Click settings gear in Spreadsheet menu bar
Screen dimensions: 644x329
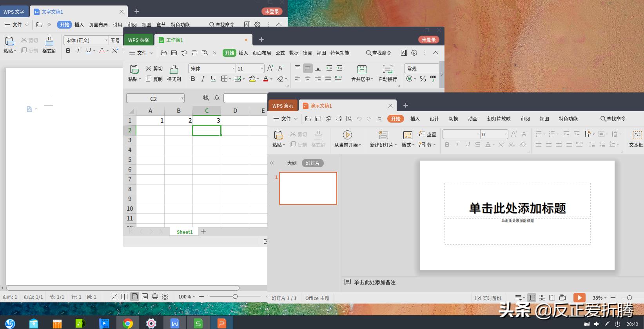click(414, 52)
